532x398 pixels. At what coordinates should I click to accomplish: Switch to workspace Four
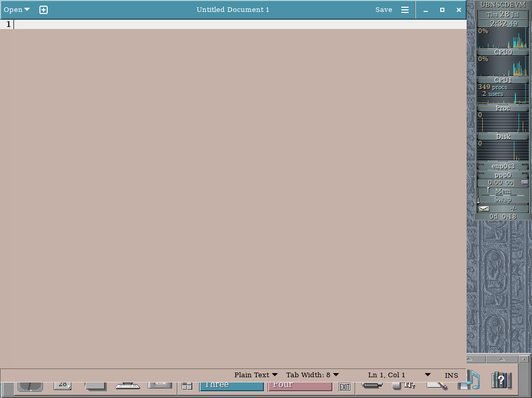tap(301, 385)
